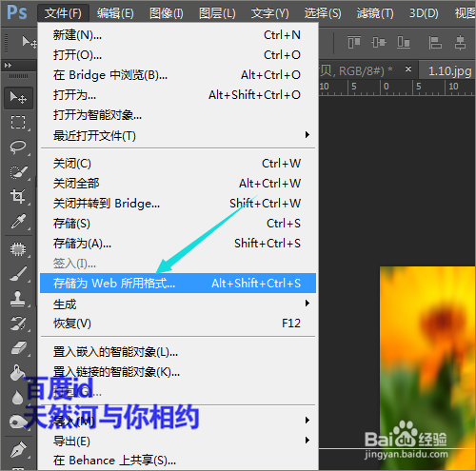476x471 pixels.
Task: Choose 存储为 Web 所用格式... entry
Action: coord(178,283)
